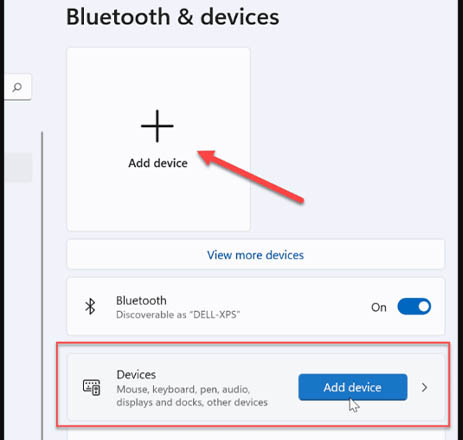Click Discoverable as DELL-XPS text
The height and width of the screenshot is (440, 463).
178,315
